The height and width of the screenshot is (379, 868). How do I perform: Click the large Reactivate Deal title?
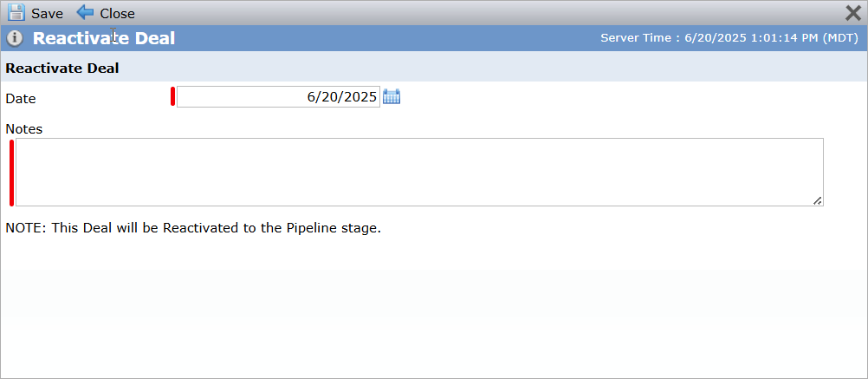(x=103, y=38)
